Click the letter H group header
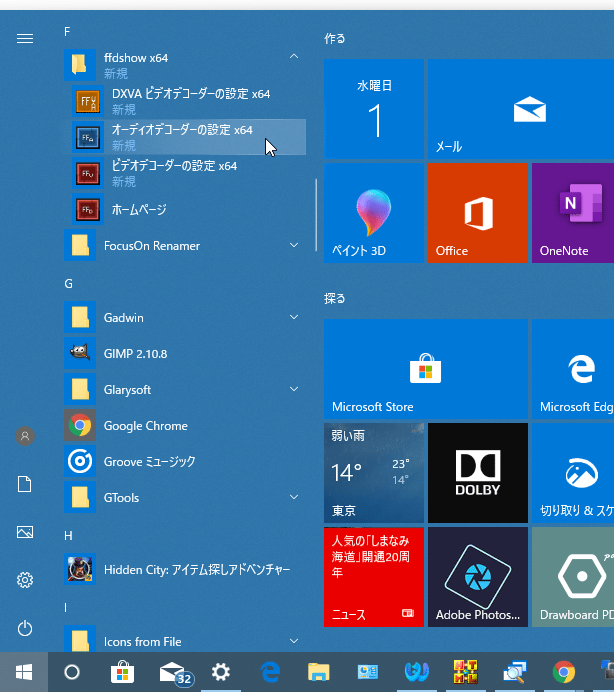The image size is (614, 692). [68, 536]
